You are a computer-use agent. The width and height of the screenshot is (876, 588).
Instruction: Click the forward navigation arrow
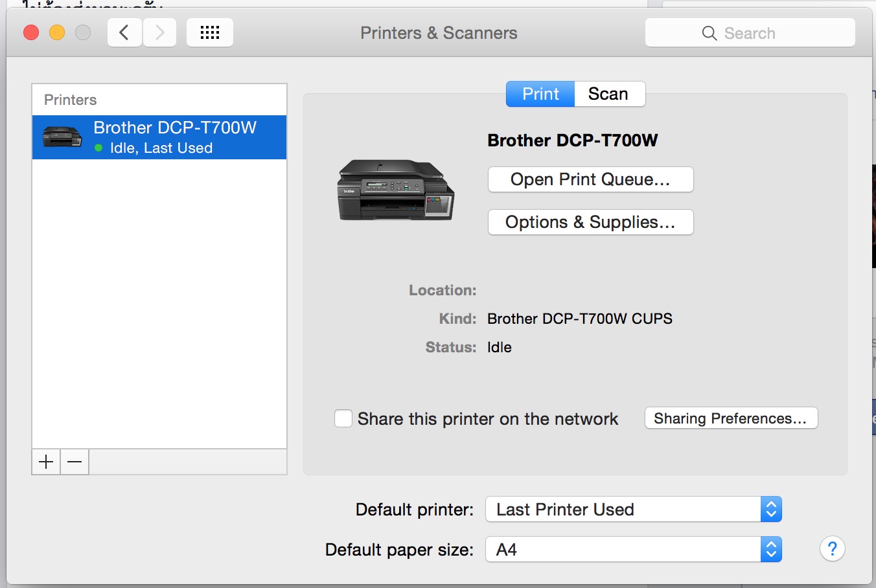(x=160, y=32)
